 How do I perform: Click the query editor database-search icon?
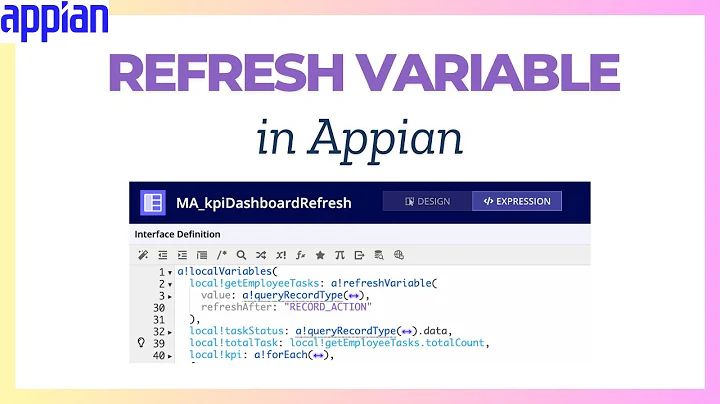point(379,255)
